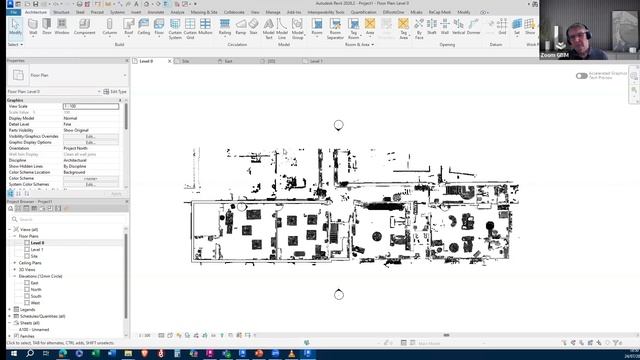
Task: Select the Ceiling tool
Action: click(144, 27)
